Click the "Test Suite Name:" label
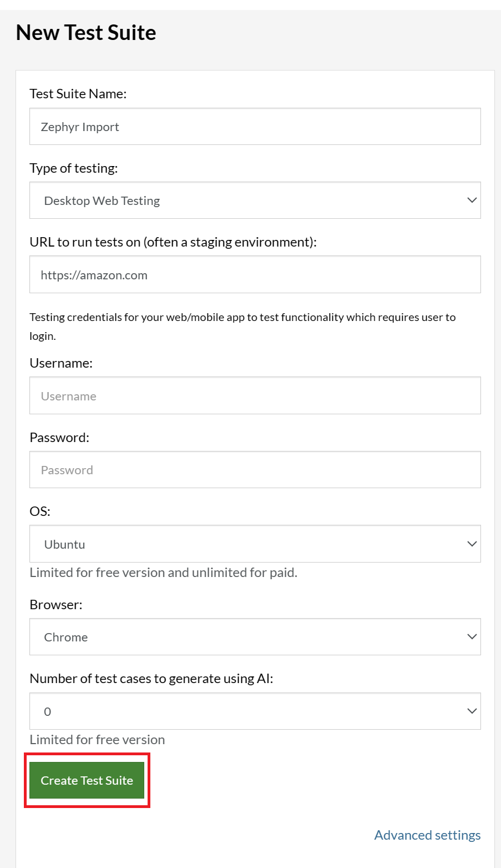Viewport: 501px width, 868px height. 78,94
